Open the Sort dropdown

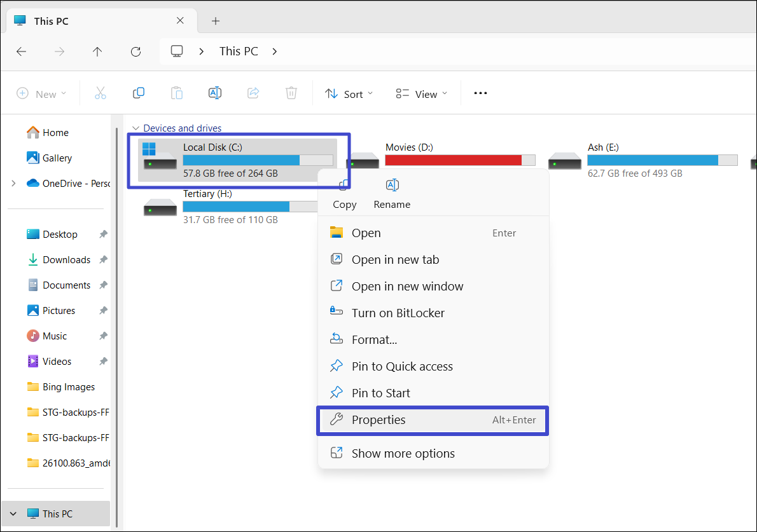[x=349, y=94]
